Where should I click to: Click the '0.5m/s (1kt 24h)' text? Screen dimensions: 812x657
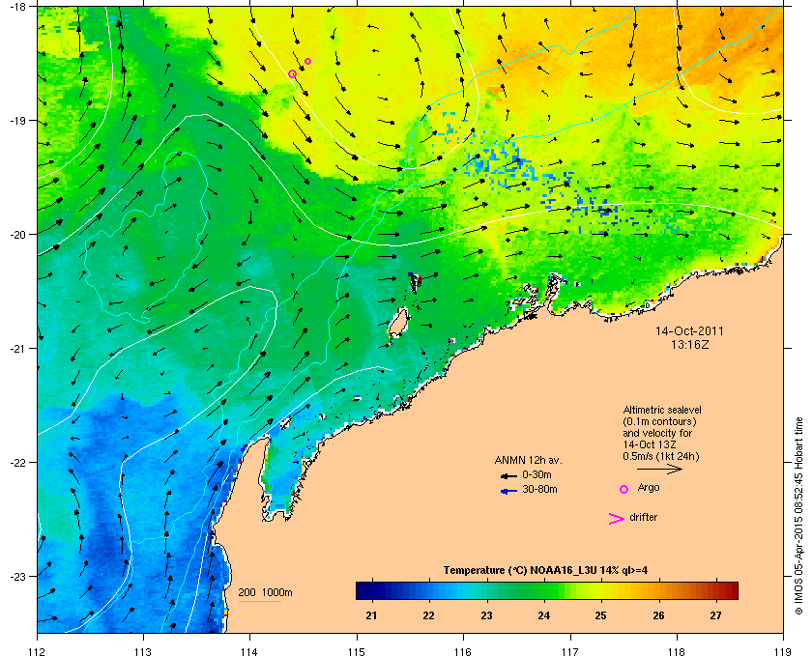click(x=661, y=457)
